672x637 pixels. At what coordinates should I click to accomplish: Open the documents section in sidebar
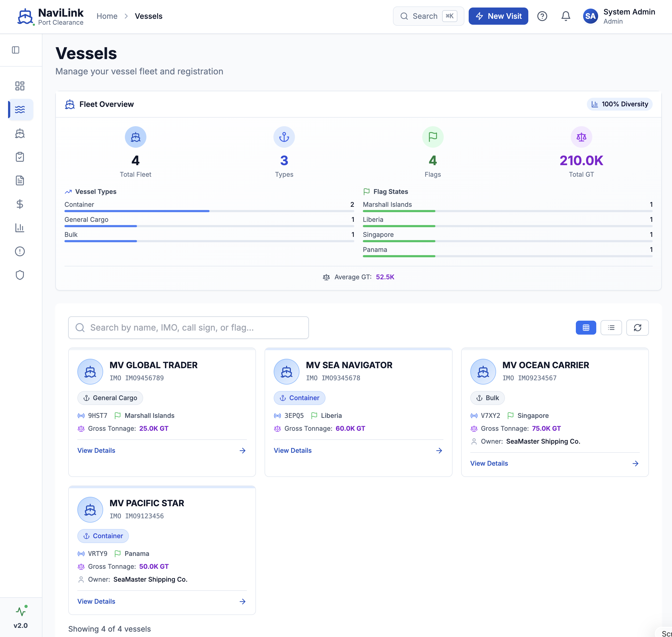(x=20, y=180)
